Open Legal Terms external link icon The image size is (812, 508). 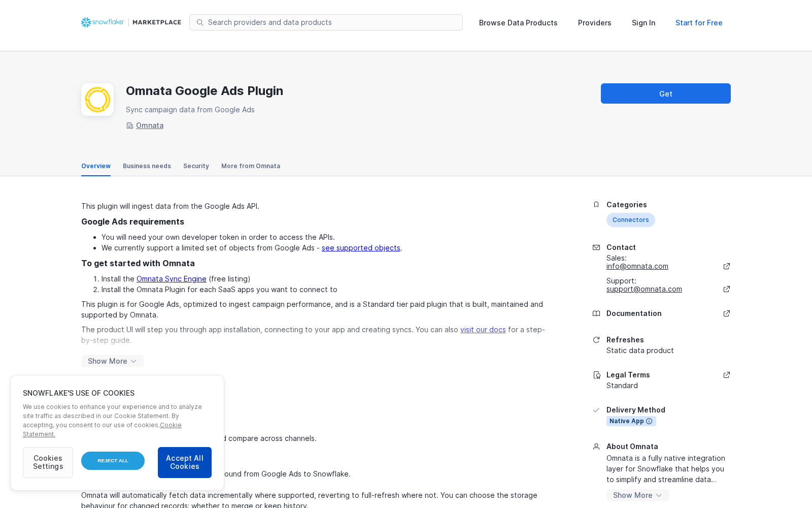(727, 375)
